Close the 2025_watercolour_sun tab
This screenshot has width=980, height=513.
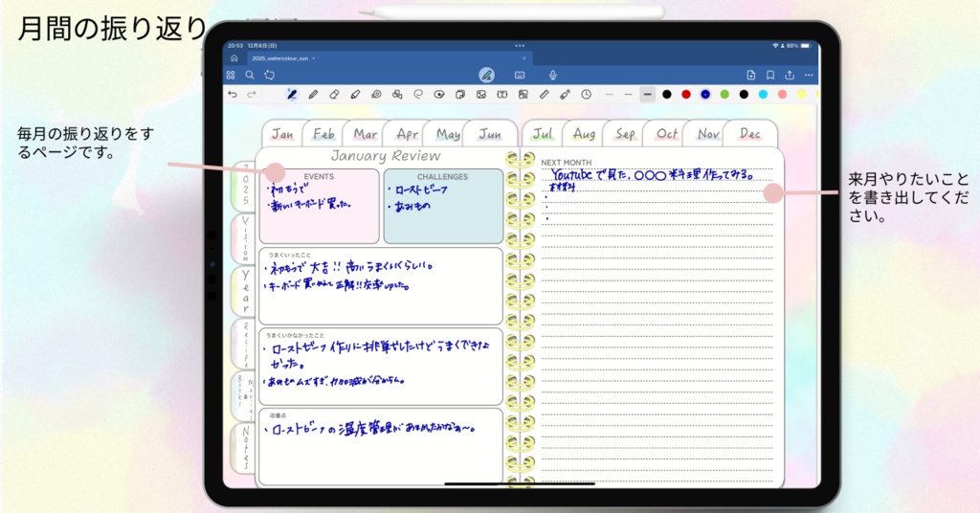coord(523,58)
